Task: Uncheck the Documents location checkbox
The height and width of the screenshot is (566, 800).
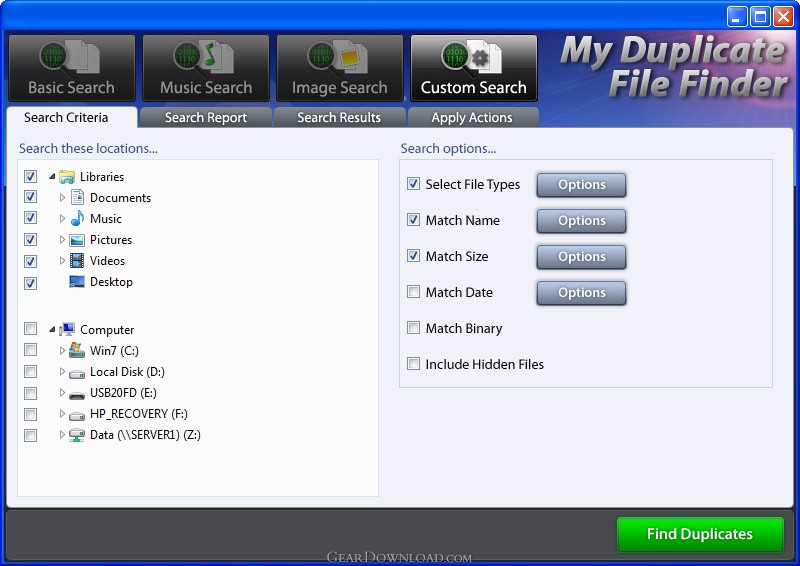Action: (x=31, y=197)
